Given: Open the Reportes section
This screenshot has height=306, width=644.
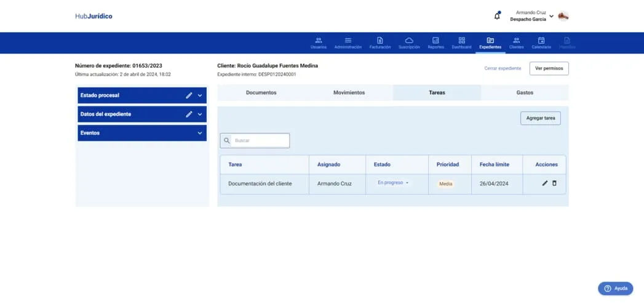Looking at the screenshot, I should 435,43.
